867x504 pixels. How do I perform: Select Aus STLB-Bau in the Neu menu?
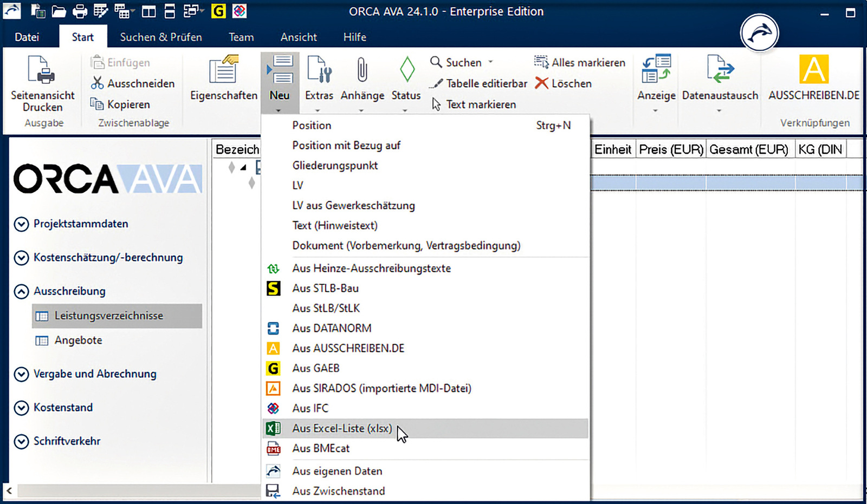pyautogui.click(x=325, y=288)
